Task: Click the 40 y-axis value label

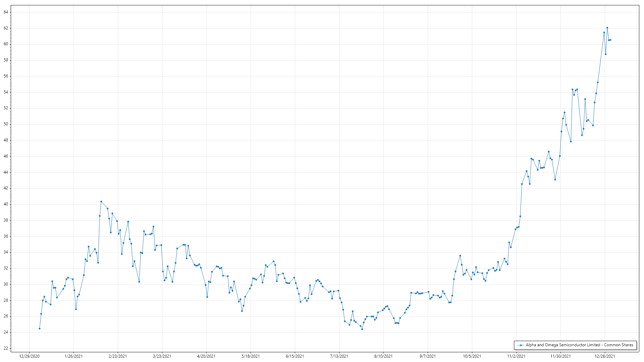Action: point(6,204)
